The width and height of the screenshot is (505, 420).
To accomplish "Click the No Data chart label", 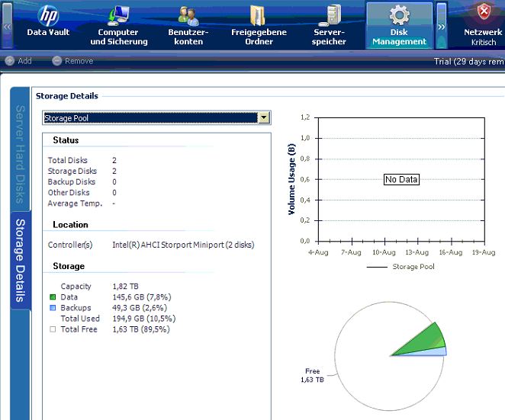I will coord(401,179).
